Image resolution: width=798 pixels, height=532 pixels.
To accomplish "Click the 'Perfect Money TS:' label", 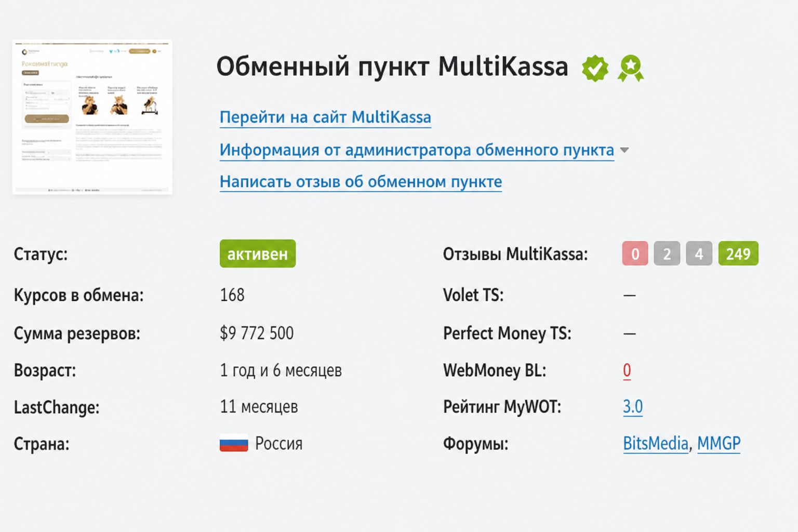I will [x=507, y=334].
